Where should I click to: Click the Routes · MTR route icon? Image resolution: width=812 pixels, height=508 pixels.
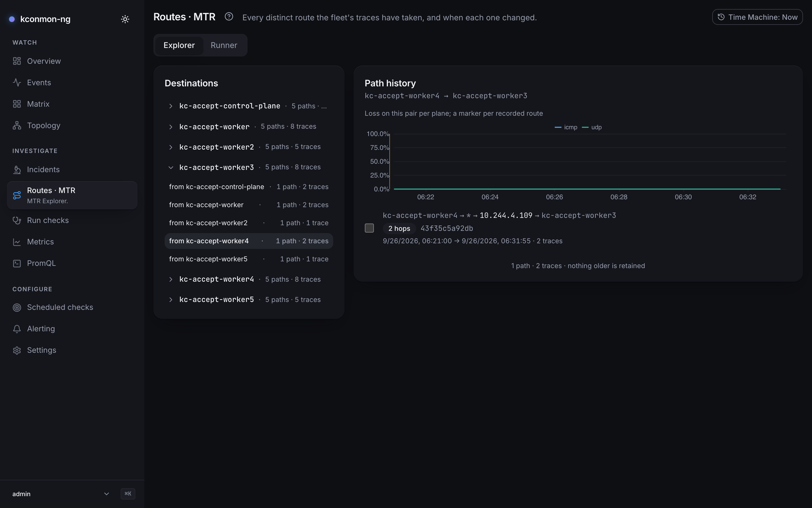[x=17, y=195]
